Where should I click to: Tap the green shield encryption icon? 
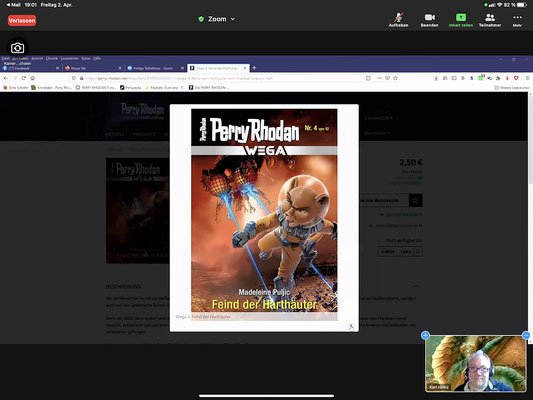click(201, 19)
